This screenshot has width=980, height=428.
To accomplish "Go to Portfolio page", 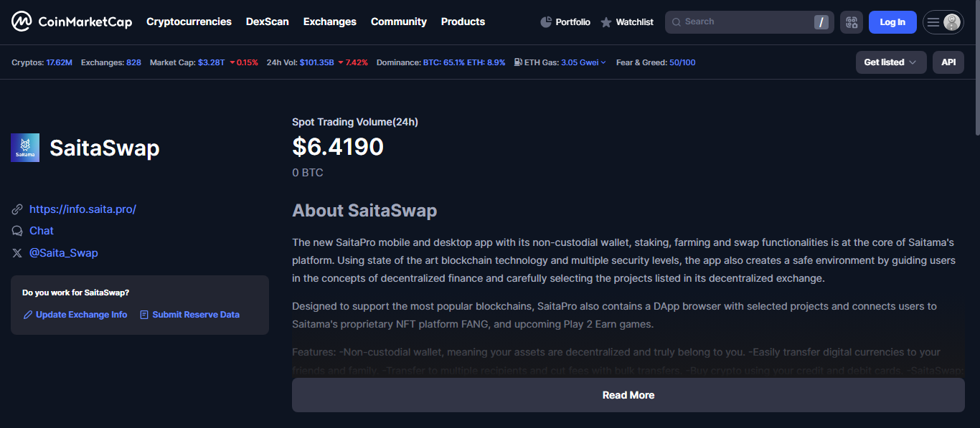I will [x=565, y=22].
